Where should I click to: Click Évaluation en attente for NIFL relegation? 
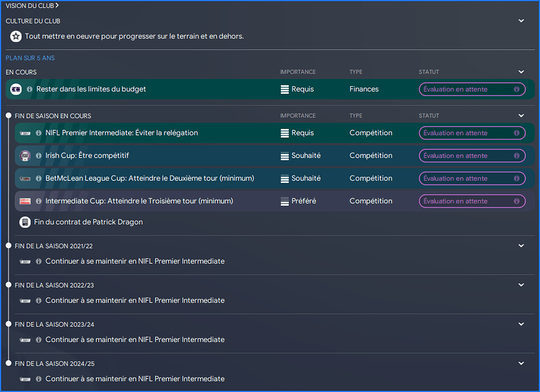[472, 133]
